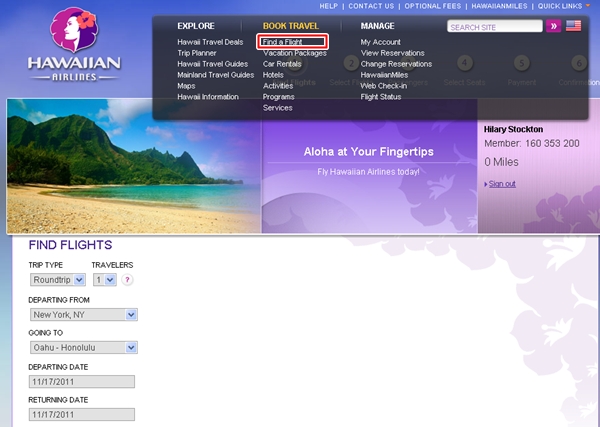Open the Explore menu heading
This screenshot has height=427, width=600.
(196, 26)
